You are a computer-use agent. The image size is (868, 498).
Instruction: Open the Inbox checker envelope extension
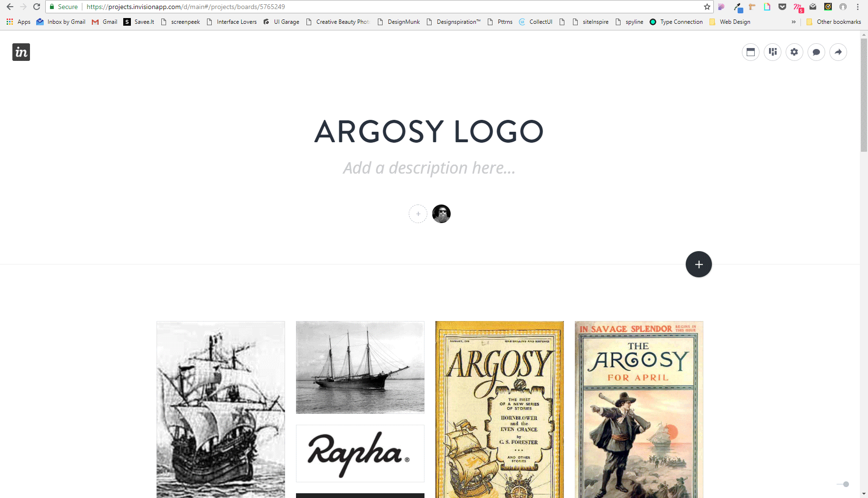(x=813, y=7)
